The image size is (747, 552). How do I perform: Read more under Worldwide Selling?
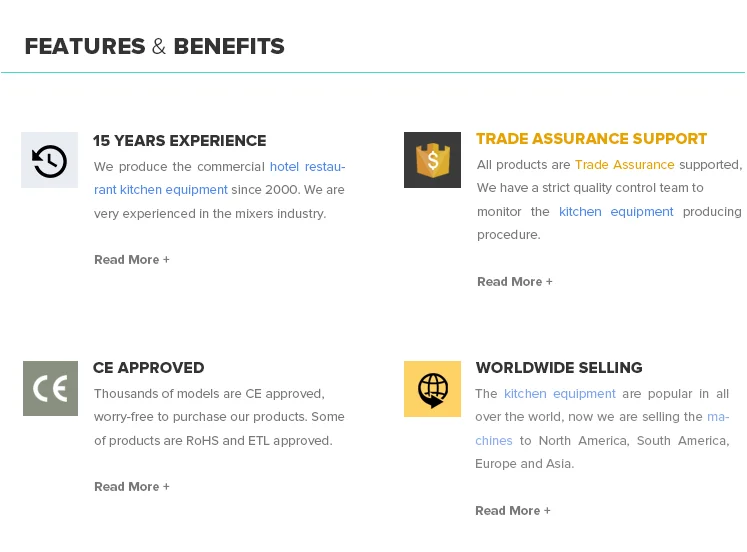coord(513,511)
